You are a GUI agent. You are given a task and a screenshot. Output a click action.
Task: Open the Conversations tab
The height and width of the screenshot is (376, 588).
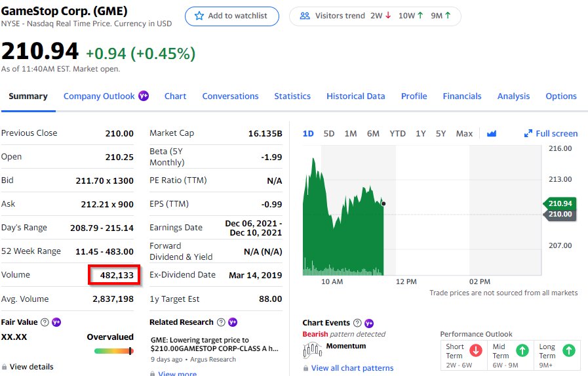(230, 96)
